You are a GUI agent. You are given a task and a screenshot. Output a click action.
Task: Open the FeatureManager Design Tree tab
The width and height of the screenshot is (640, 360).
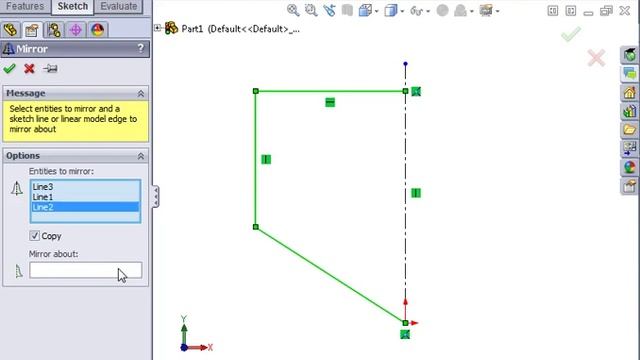[x=11, y=30]
